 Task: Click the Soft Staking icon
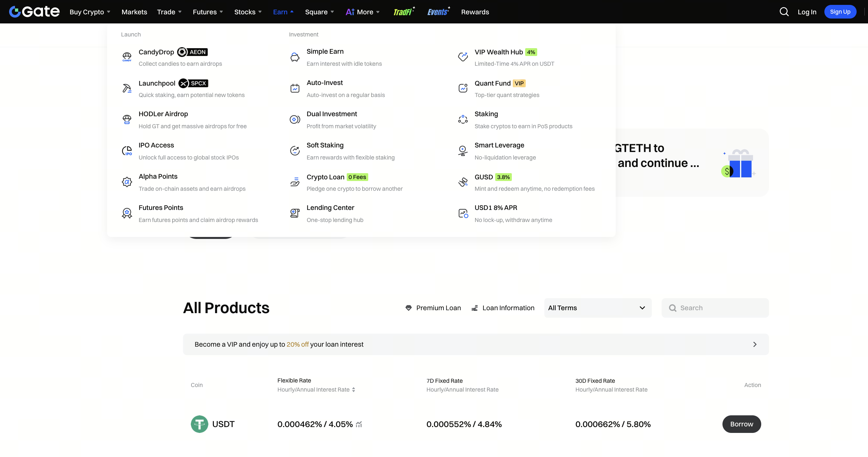click(295, 150)
